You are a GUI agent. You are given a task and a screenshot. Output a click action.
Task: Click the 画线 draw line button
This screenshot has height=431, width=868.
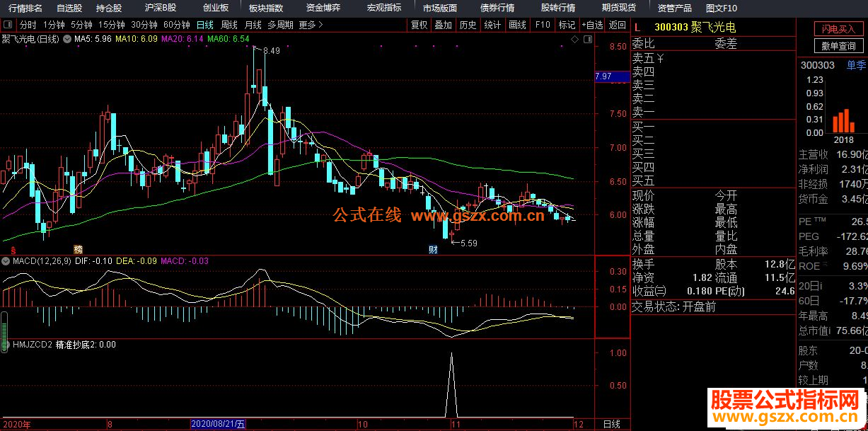click(518, 25)
